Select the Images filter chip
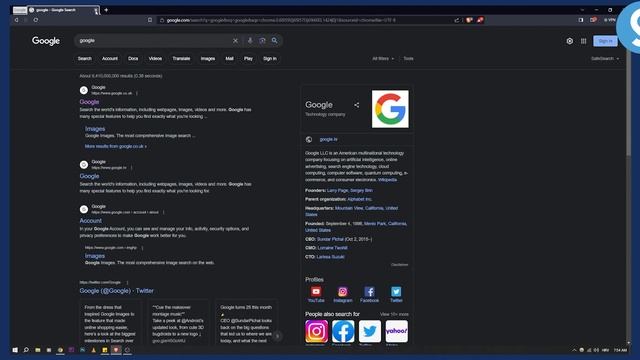Viewport: 640px width, 360px height. pos(208,59)
